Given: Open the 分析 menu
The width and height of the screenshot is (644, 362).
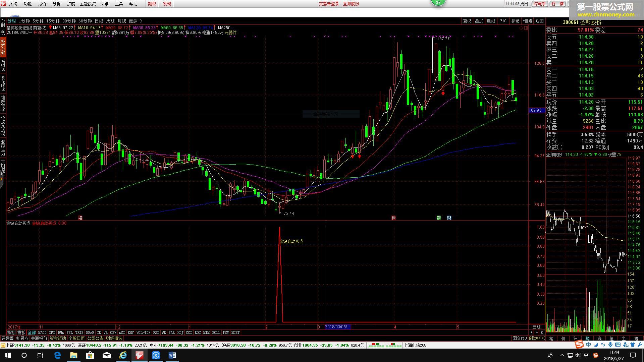Looking at the screenshot, I should pyautogui.click(x=56, y=4).
